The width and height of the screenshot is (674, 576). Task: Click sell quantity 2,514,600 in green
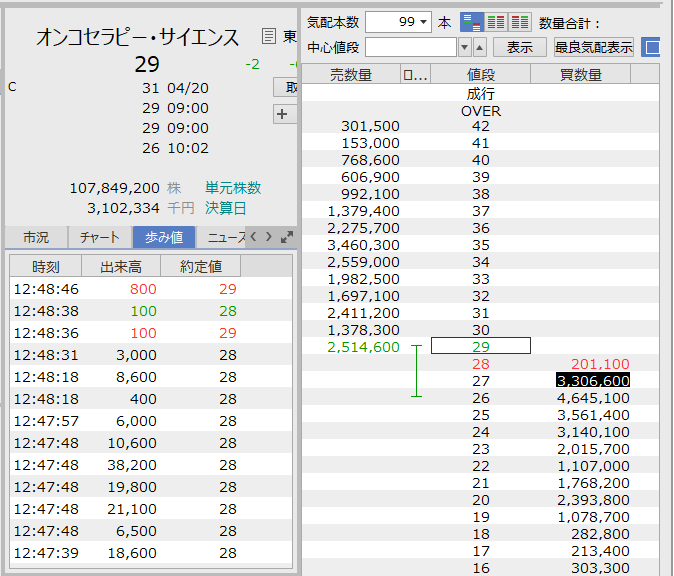pos(363,347)
